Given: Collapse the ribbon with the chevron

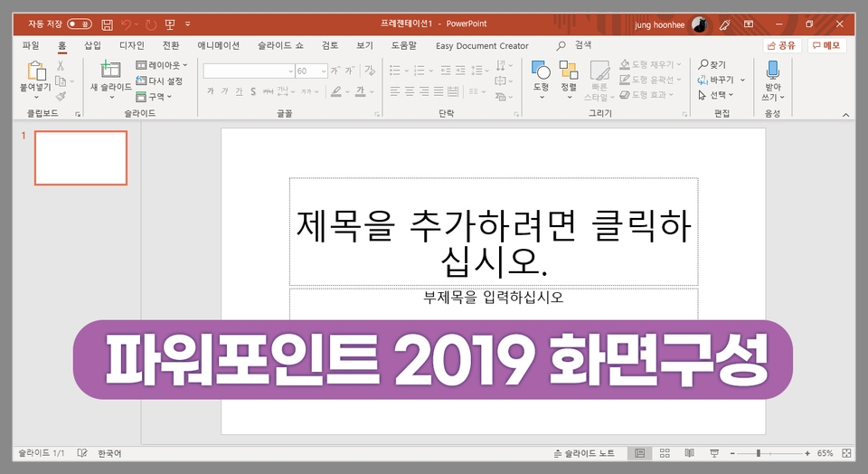Looking at the screenshot, I should [x=846, y=115].
